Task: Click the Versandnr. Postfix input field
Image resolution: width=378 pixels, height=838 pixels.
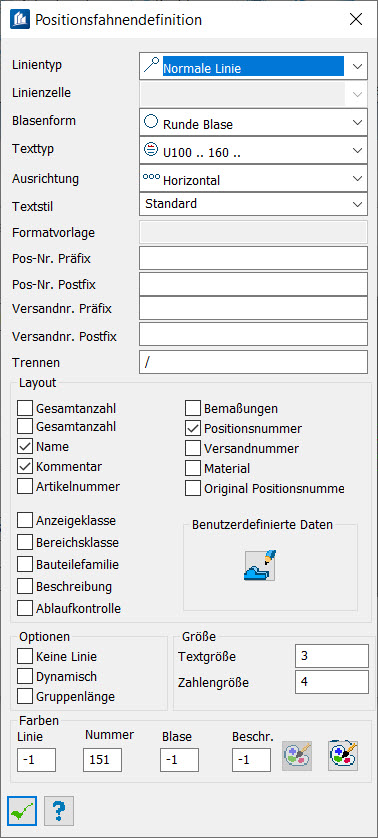Action: (x=253, y=334)
